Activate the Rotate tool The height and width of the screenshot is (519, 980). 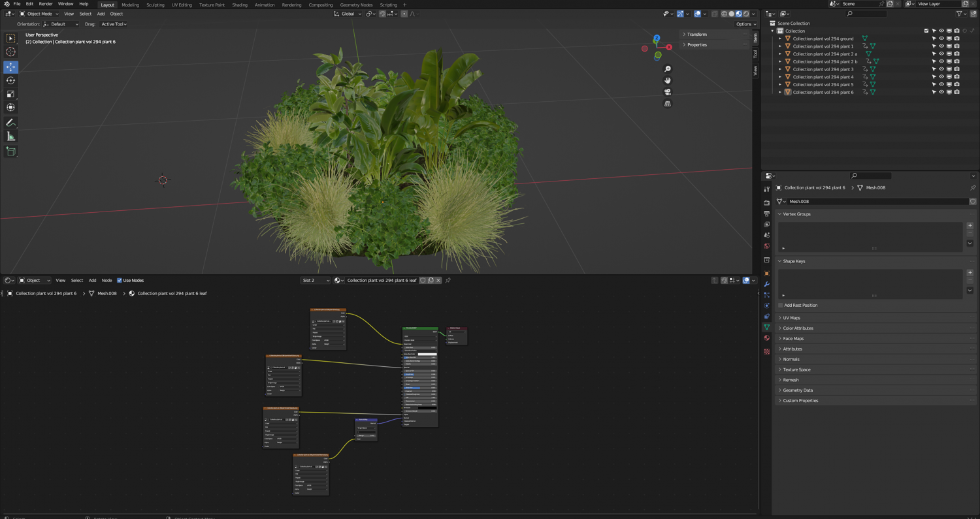click(x=10, y=80)
